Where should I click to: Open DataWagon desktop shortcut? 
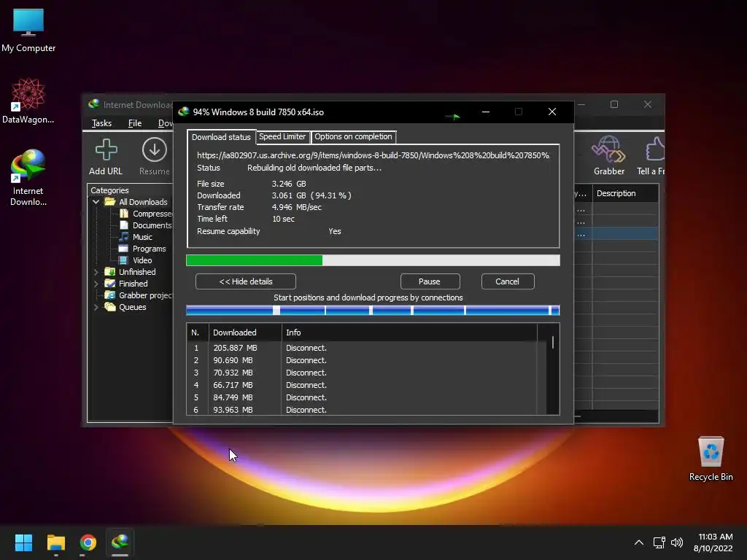pyautogui.click(x=28, y=101)
